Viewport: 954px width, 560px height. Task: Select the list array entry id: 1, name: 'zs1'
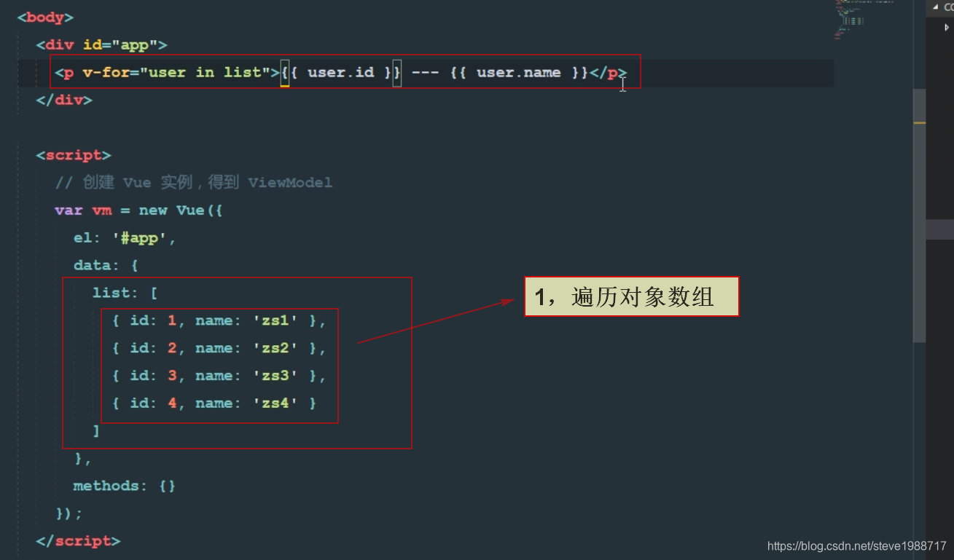(x=219, y=320)
